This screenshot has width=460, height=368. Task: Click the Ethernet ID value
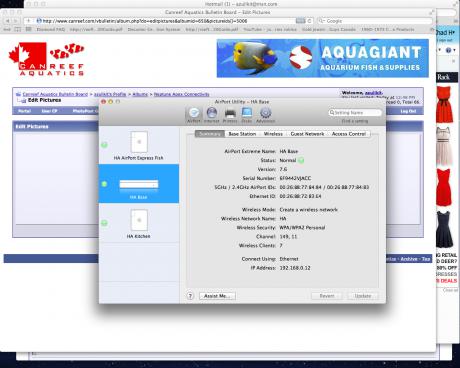pyautogui.click(x=300, y=196)
